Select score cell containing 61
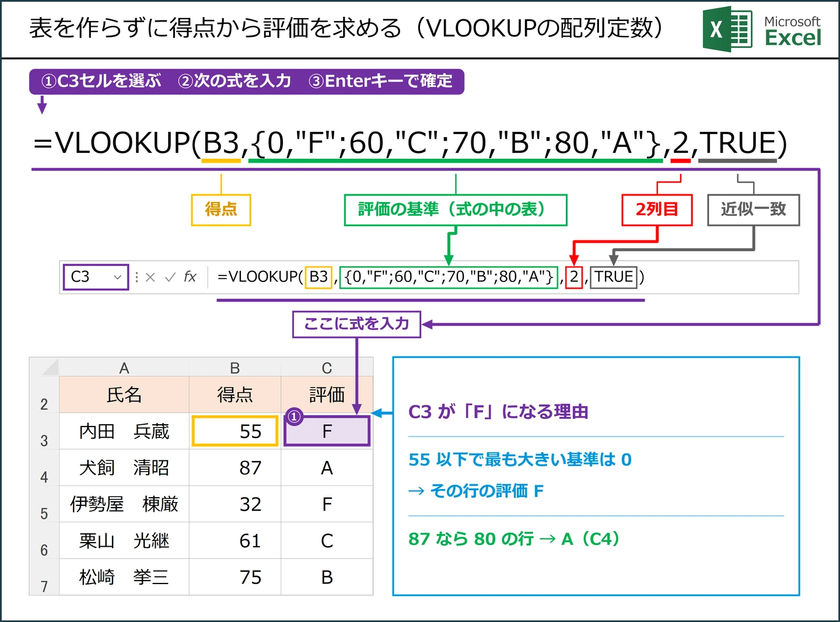The width and height of the screenshot is (840, 622). 235,541
